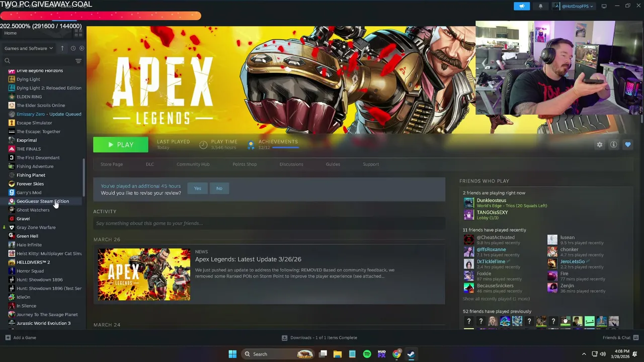Select Halo Infinite in library list

coord(29,245)
